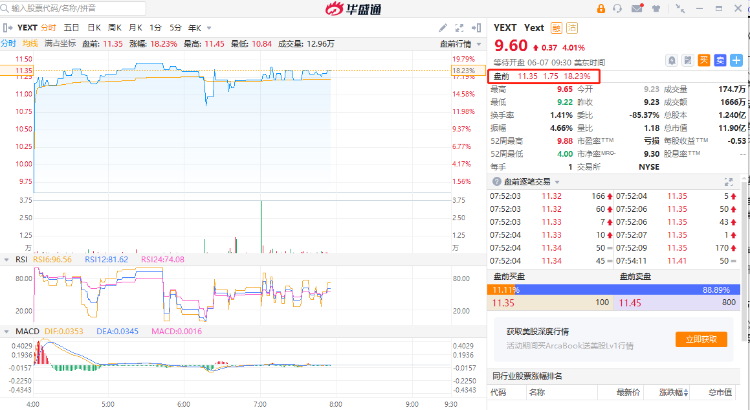Expand the tick trades panel icon
Image resolution: width=750 pixels, height=410 pixels.
[x=728, y=182]
